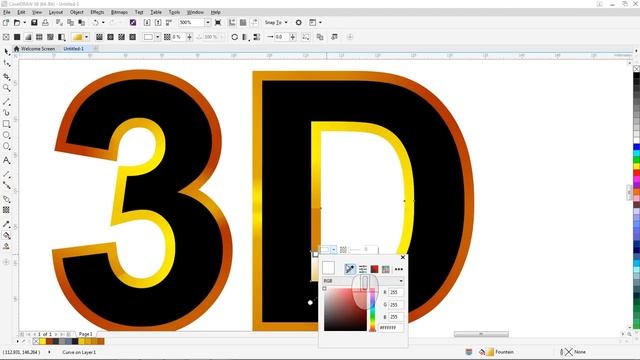
Task: Select the Smart Fill tool
Action: coord(7,246)
